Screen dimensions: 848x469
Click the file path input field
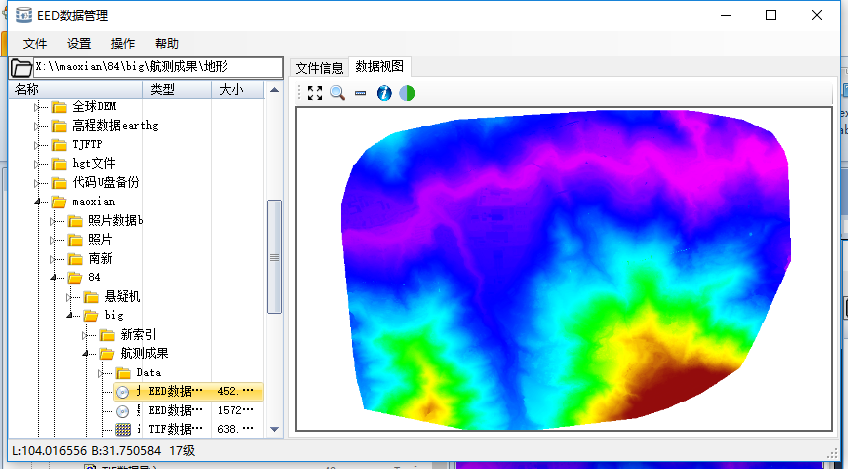[157, 67]
